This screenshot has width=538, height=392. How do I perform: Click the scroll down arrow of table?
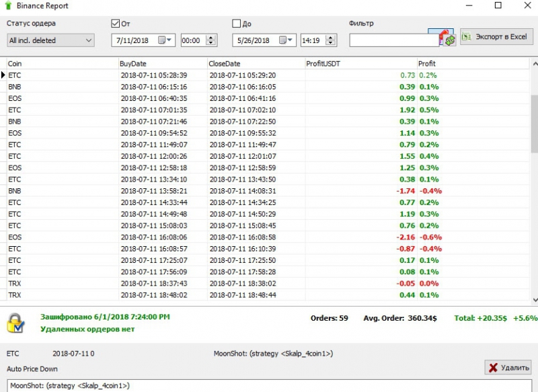tap(535, 300)
